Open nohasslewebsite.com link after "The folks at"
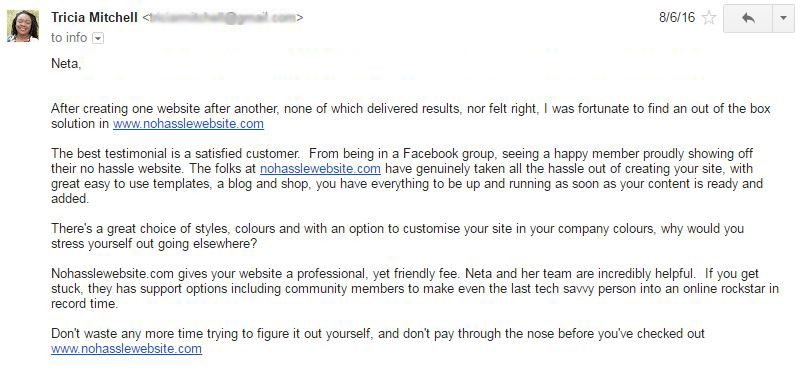801x372 pixels. 320,169
